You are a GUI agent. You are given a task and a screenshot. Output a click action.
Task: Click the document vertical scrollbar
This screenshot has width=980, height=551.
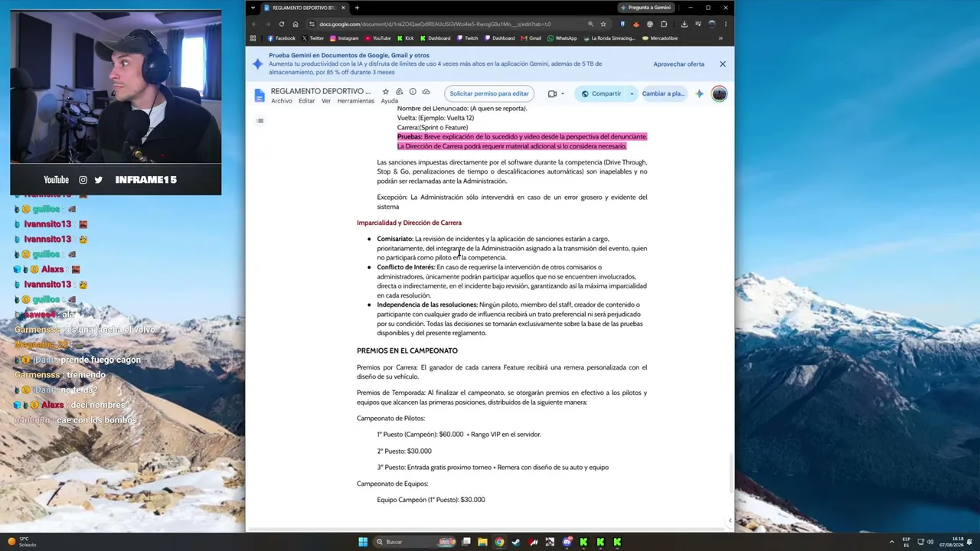coord(730,473)
